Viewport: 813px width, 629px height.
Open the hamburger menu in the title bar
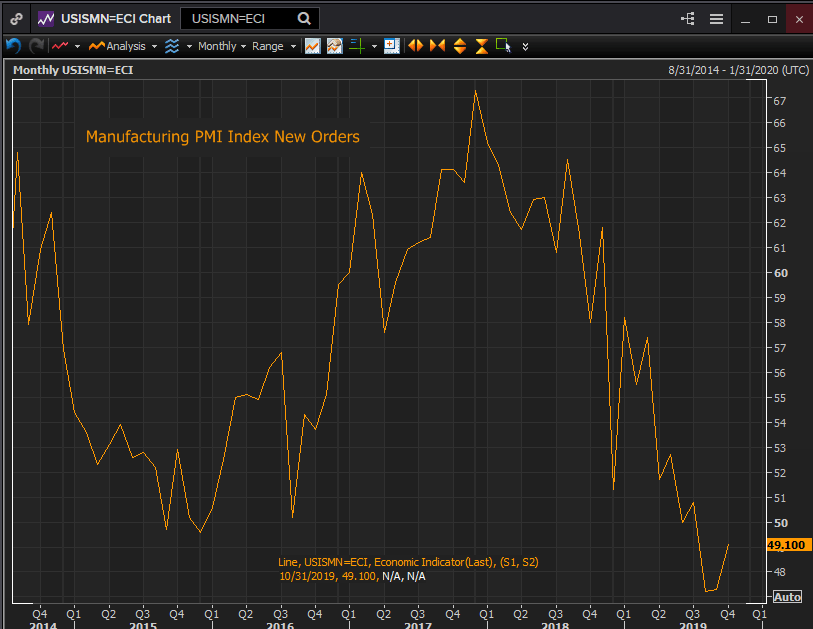(x=716, y=18)
